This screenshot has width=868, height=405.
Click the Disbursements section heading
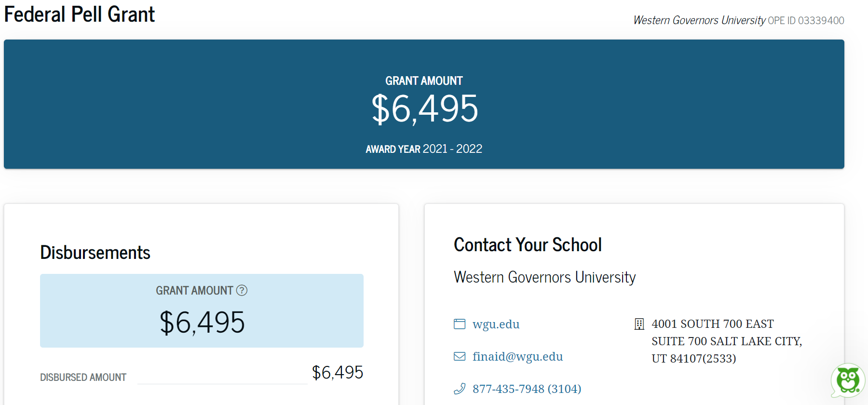coord(95,253)
